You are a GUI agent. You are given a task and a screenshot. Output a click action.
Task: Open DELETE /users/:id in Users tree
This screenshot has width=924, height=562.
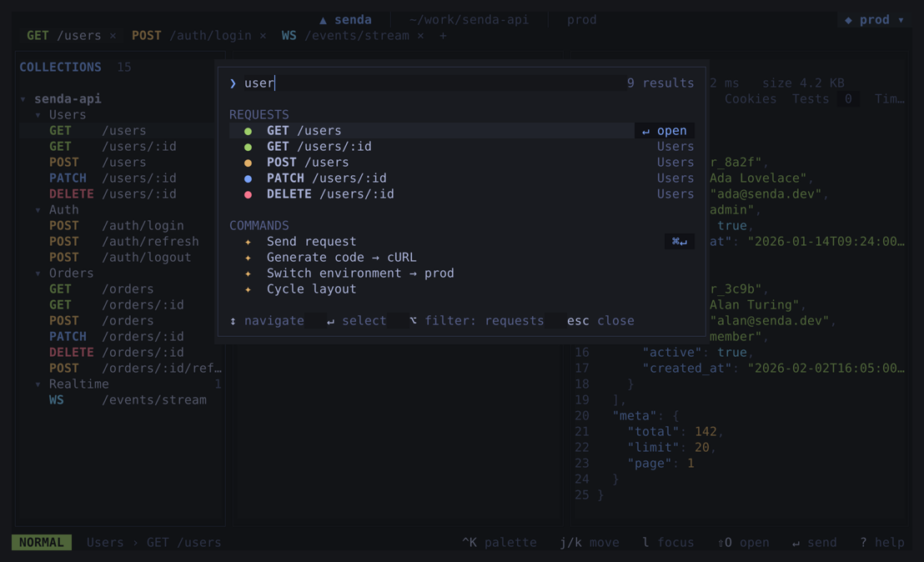coord(121,194)
